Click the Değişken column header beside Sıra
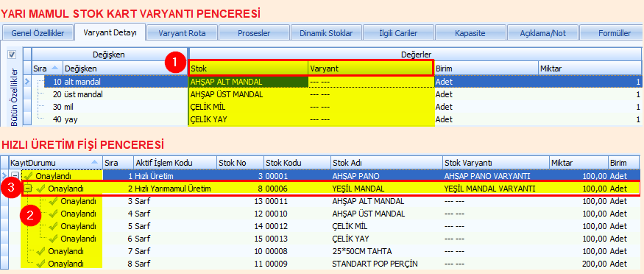644x274 pixels. pyautogui.click(x=125, y=68)
